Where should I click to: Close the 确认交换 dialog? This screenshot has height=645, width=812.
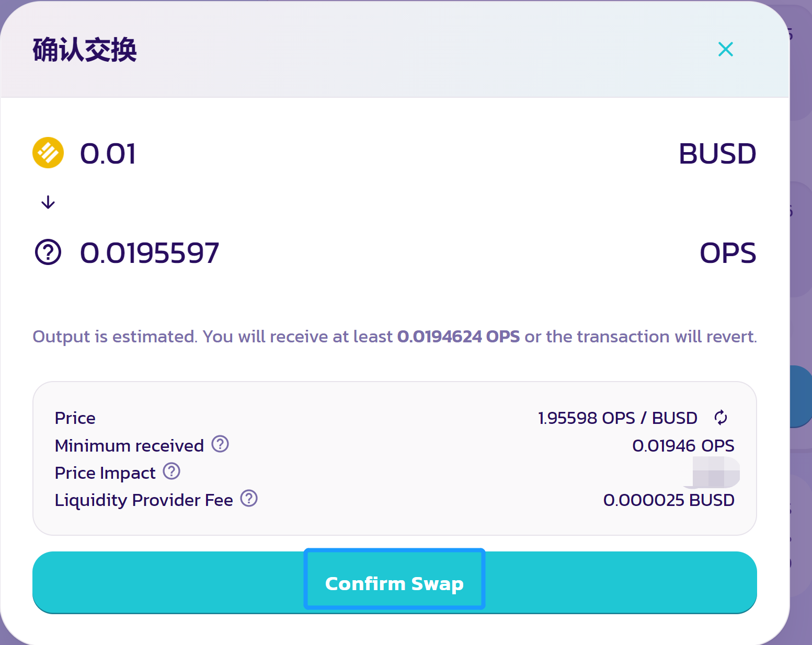point(725,49)
